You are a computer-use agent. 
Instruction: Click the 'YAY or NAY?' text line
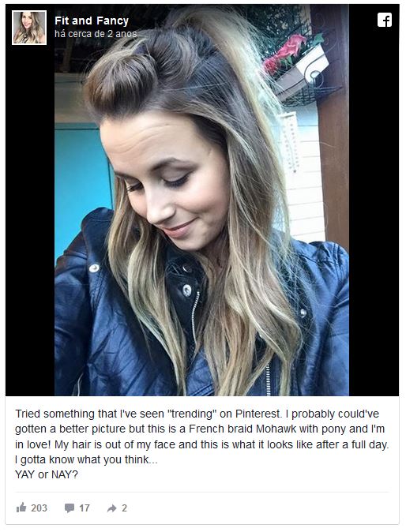tap(47, 474)
